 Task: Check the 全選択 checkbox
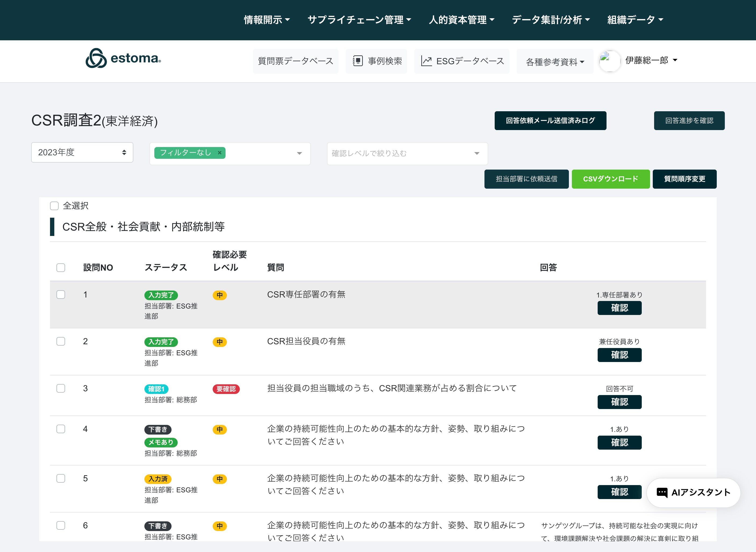point(54,206)
